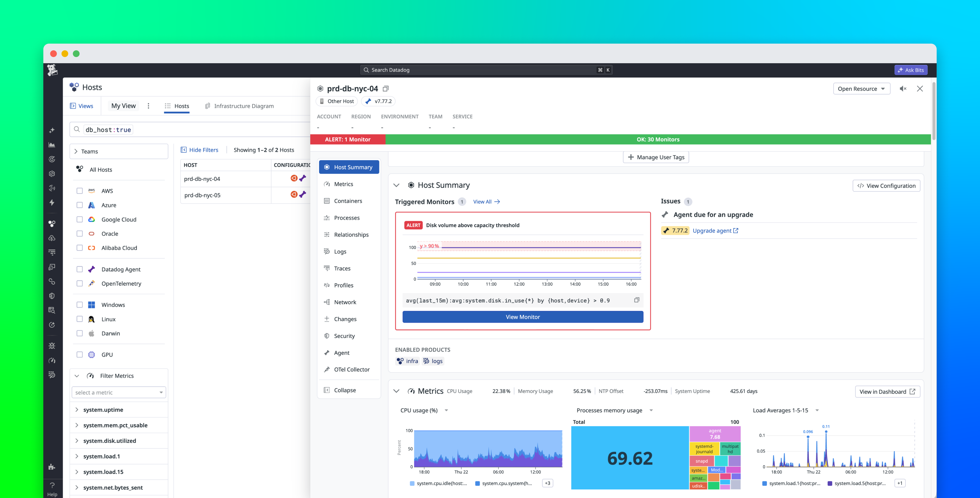980x498 pixels.
Task: Click the 7.77.2 agent version badge
Action: click(x=675, y=231)
